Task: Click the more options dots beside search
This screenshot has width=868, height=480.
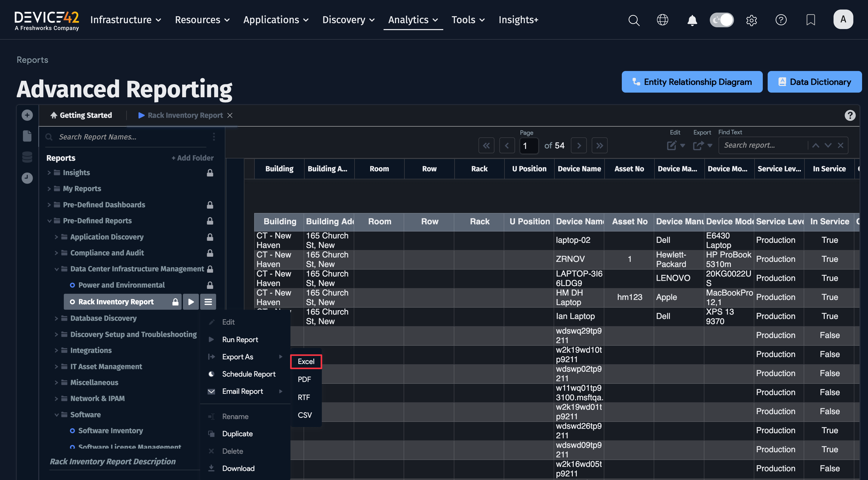Action: [214, 137]
